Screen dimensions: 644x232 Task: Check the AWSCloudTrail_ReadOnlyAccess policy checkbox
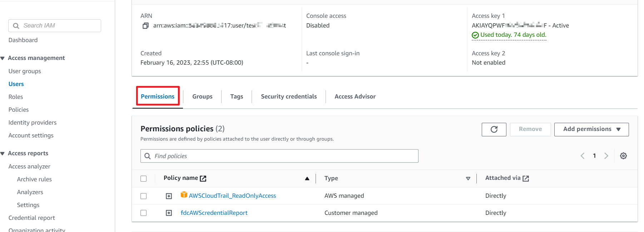(x=144, y=196)
